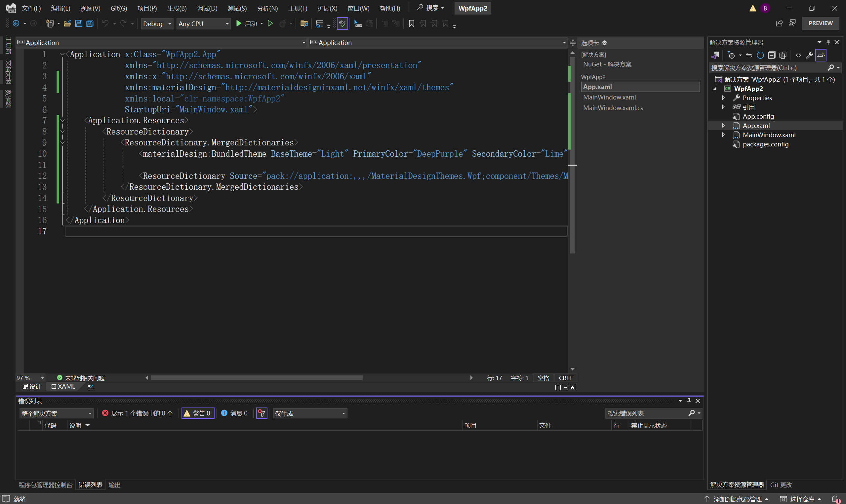Click the View Code angle-brackets icon
Viewport: 846px width, 504px height.
point(798,55)
